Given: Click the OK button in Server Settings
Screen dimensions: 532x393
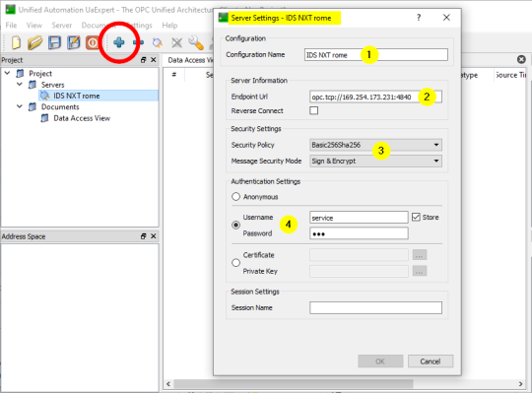Looking at the screenshot, I should pyautogui.click(x=380, y=361).
